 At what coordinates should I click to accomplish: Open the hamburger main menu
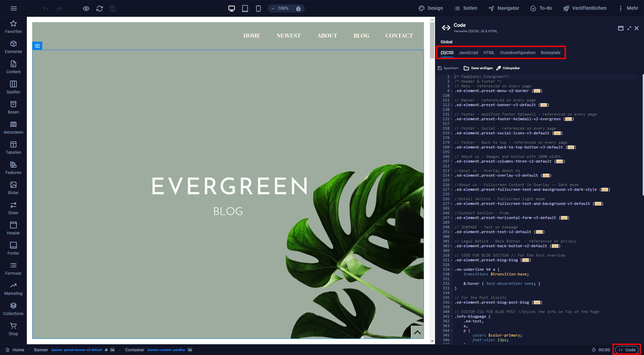click(14, 8)
